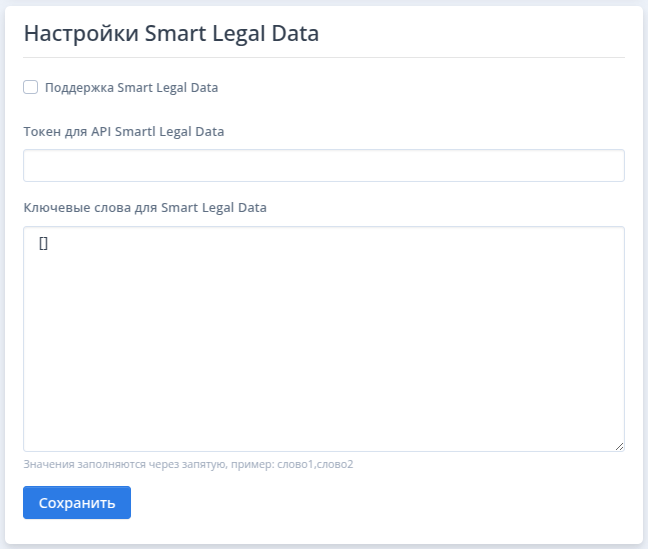The image size is (648, 549).
Task: Click the word "Ключевые" in the keywords label
Action: click(x=57, y=208)
